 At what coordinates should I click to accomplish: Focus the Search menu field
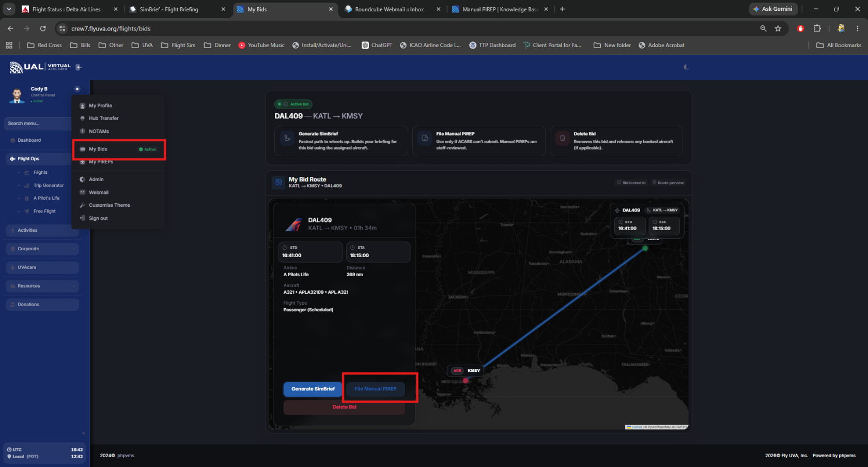38,124
